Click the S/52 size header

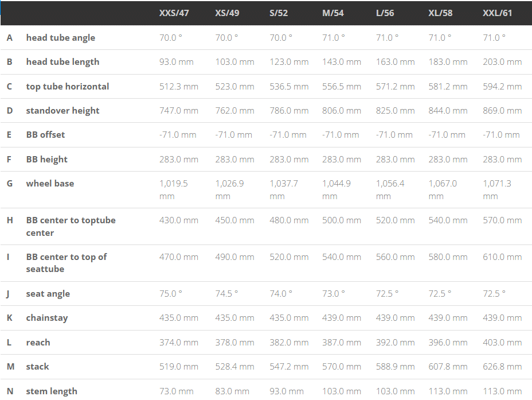279,13
